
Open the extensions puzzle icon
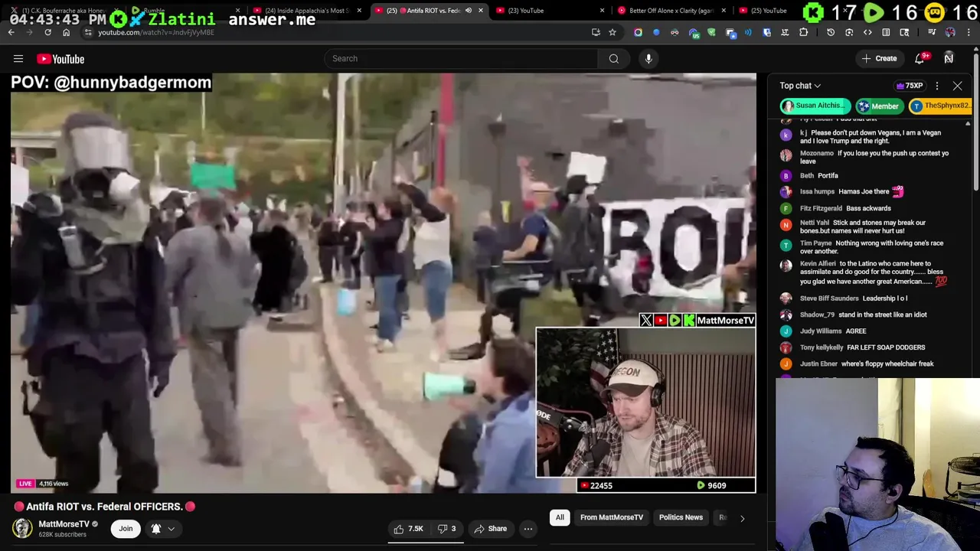pyautogui.click(x=803, y=33)
